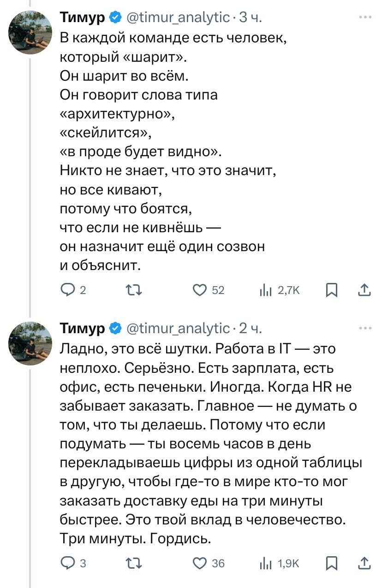View analytics of tweet with 2,7K views
Screen dimensions: 382x588
point(265,290)
